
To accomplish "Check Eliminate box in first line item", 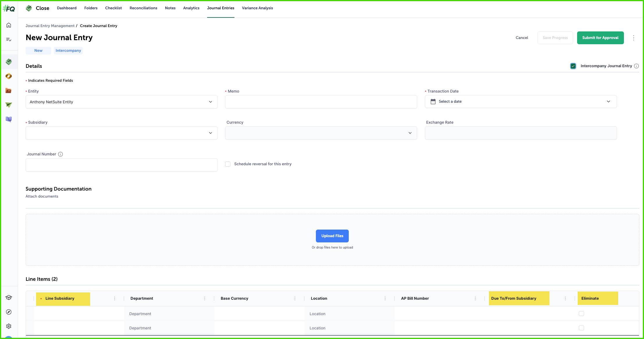I will click(581, 314).
